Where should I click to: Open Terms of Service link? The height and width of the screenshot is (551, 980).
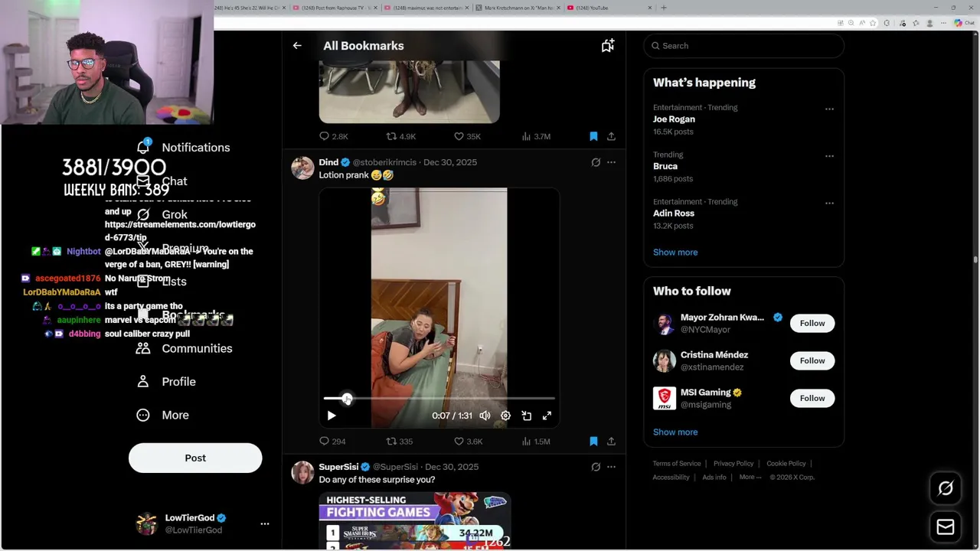click(x=677, y=464)
